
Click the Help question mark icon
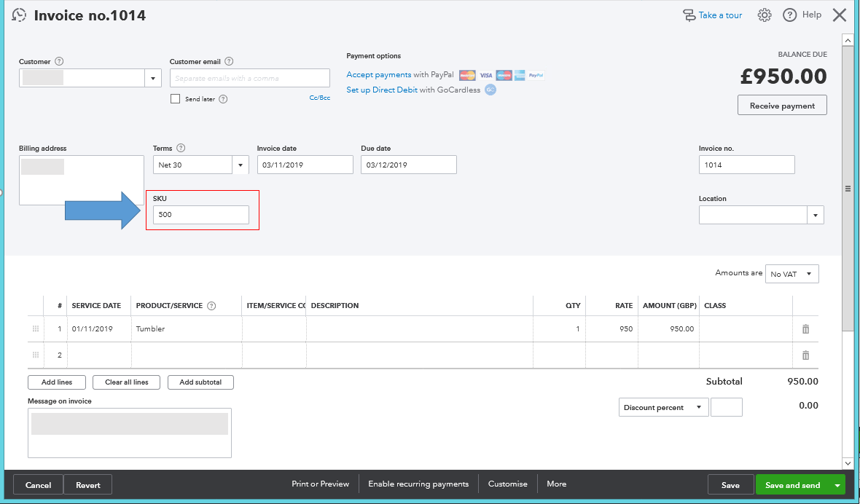click(x=789, y=15)
